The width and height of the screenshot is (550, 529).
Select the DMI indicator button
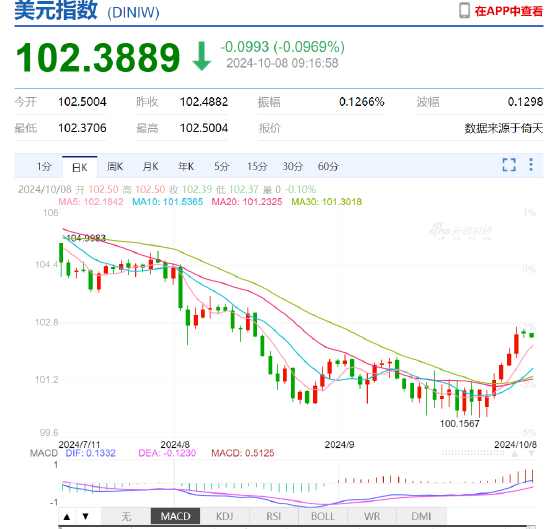point(421,516)
